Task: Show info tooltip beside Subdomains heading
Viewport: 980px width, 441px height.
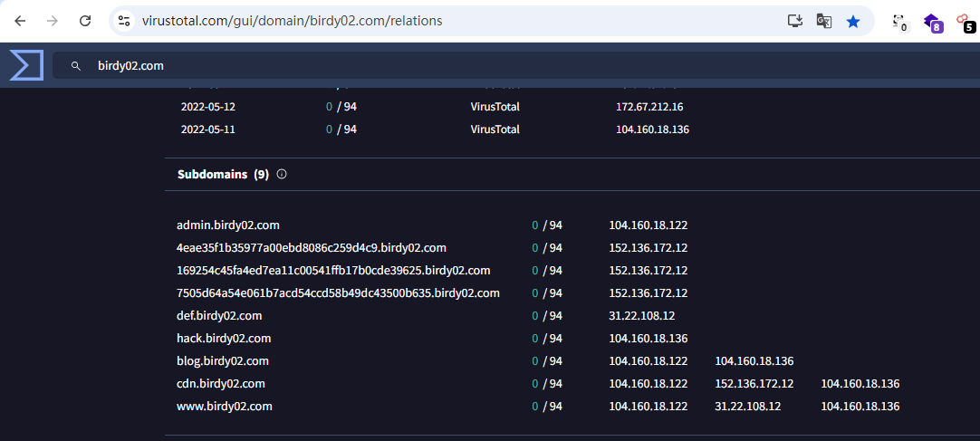Action: coord(282,174)
